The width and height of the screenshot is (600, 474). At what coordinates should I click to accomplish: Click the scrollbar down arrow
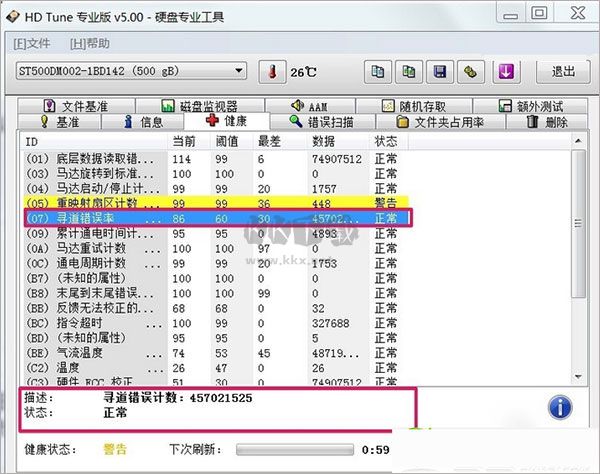tap(578, 377)
